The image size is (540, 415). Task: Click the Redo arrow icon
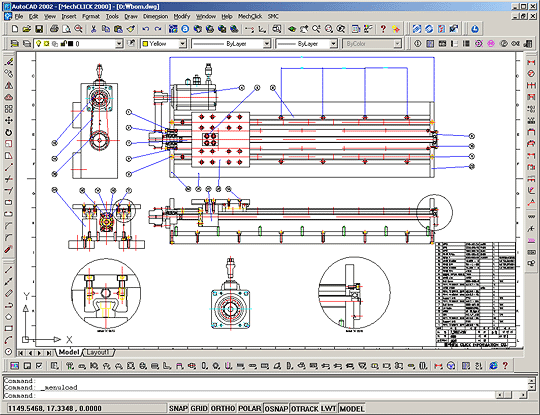[x=158, y=29]
